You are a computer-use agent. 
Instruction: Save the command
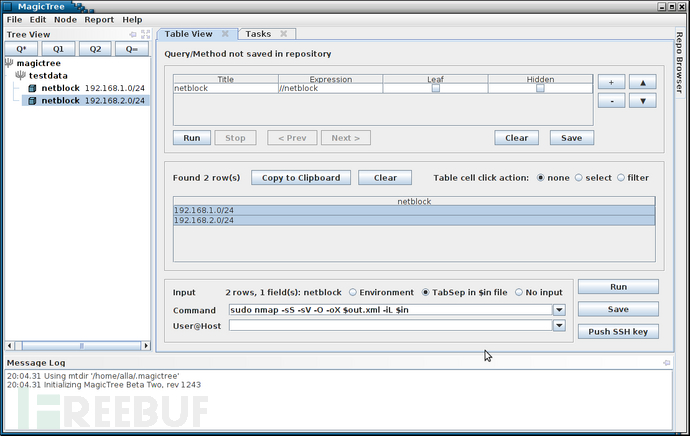click(x=618, y=309)
